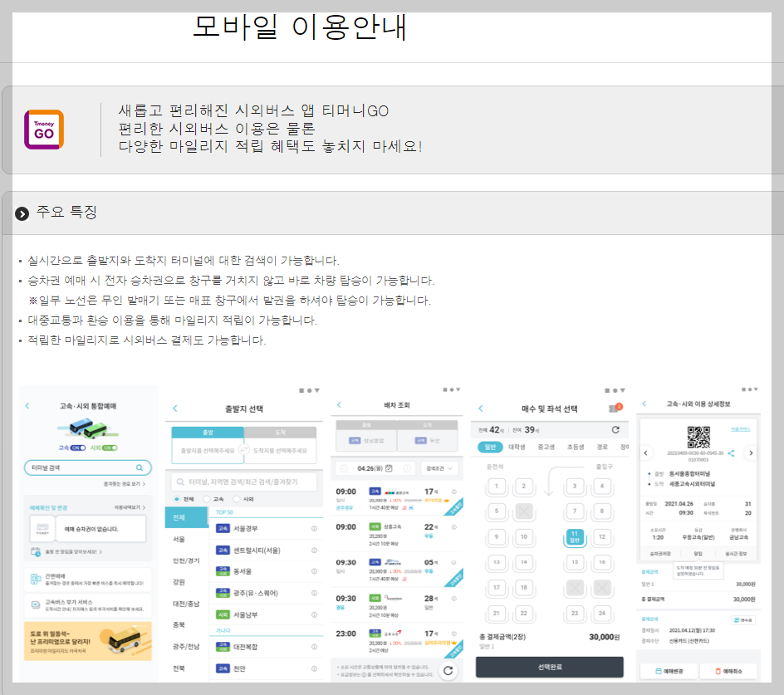Open the 검색조건 dropdown
Viewport: 784px width, 695px height.
click(x=439, y=468)
